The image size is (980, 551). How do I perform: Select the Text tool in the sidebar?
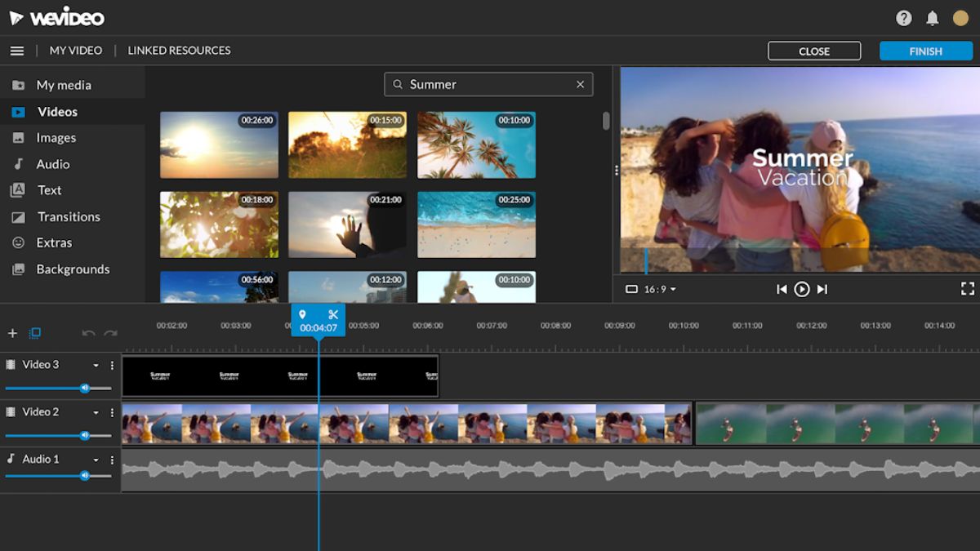[49, 189]
